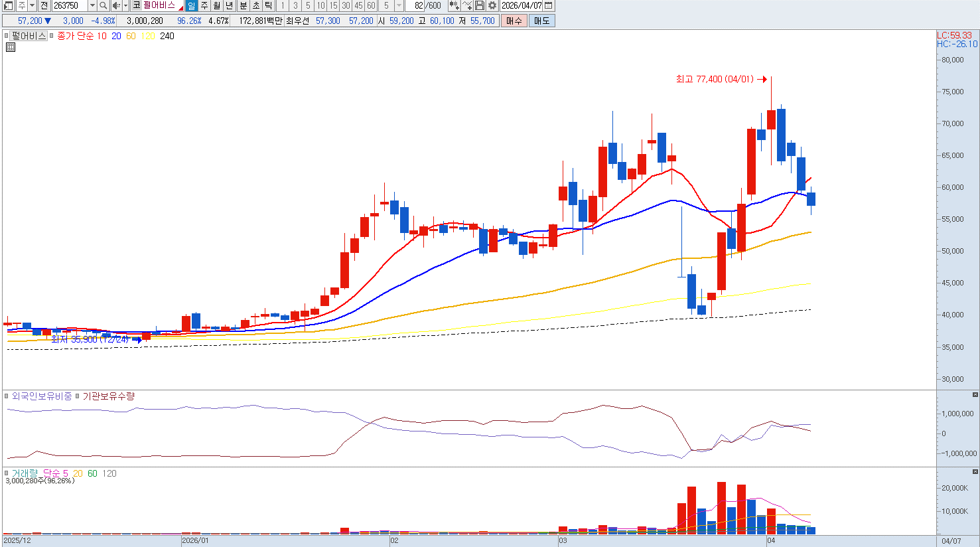The image size is (980, 547).
Task: Click the 매수 buy button
Action: [x=514, y=21]
